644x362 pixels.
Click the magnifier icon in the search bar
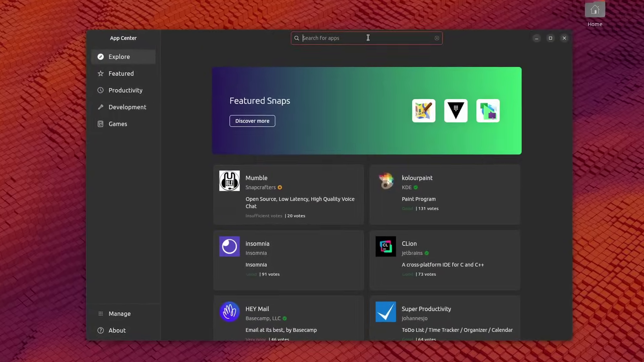pyautogui.click(x=297, y=38)
